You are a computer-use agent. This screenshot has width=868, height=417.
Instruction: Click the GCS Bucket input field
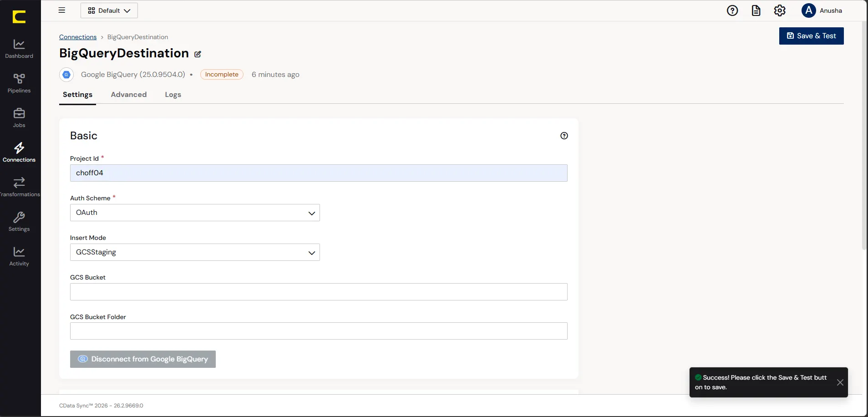319,292
